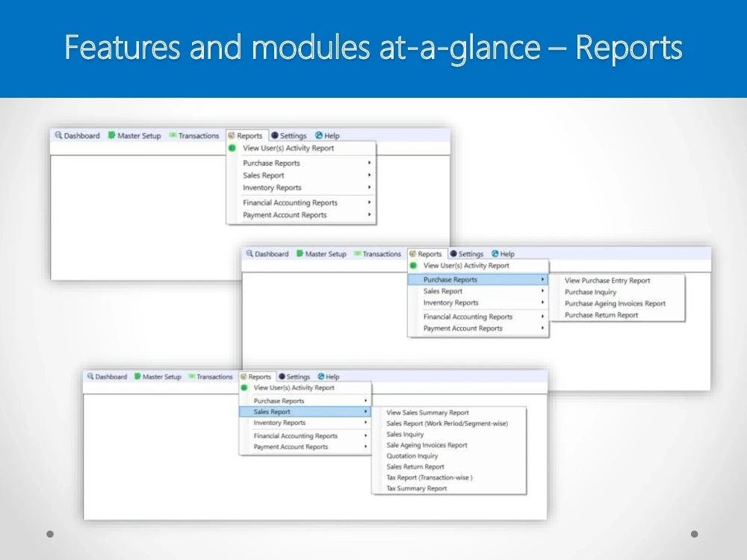The width and height of the screenshot is (747, 560).
Task: Choose Sales Inquiry submenu entry
Action: coord(405,435)
